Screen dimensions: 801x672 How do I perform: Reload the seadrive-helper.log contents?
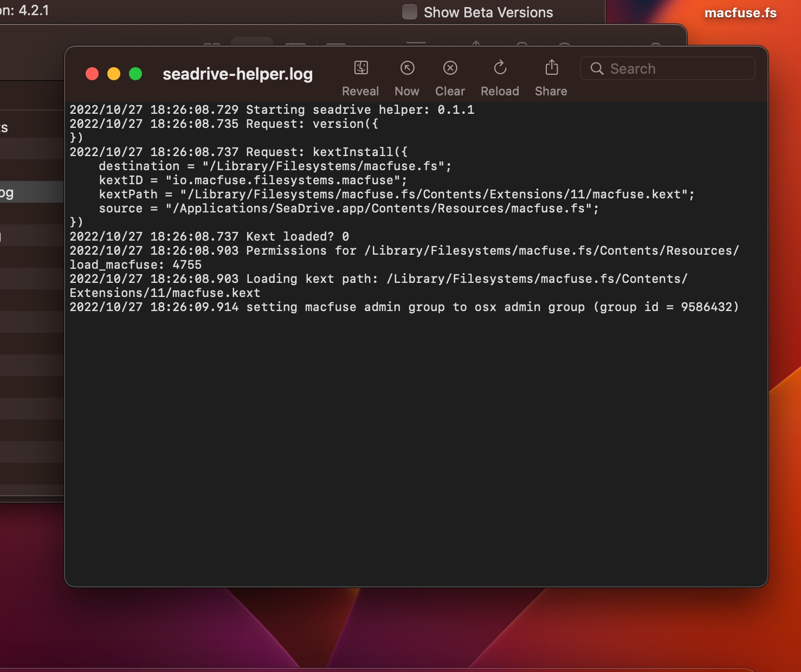(x=500, y=68)
